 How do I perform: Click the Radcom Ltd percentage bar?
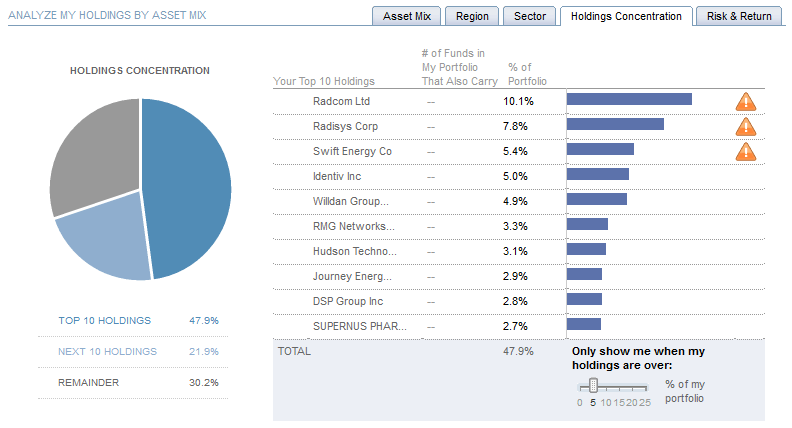629,99
